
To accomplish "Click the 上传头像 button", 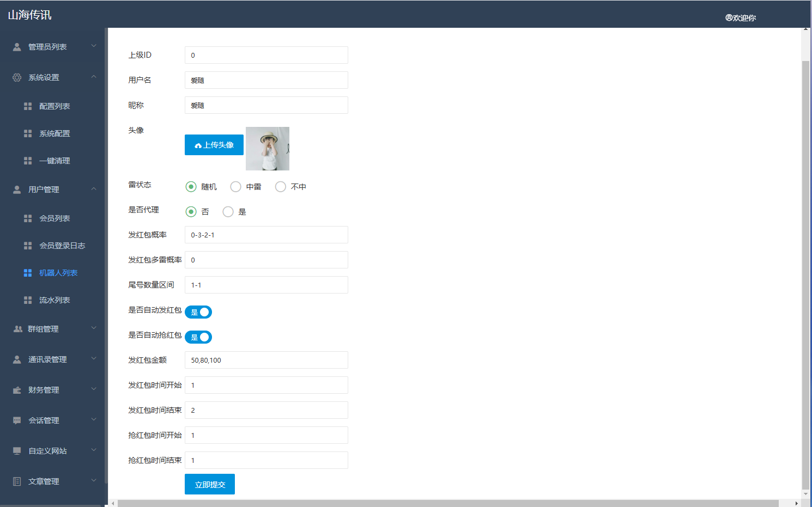I will click(x=214, y=145).
